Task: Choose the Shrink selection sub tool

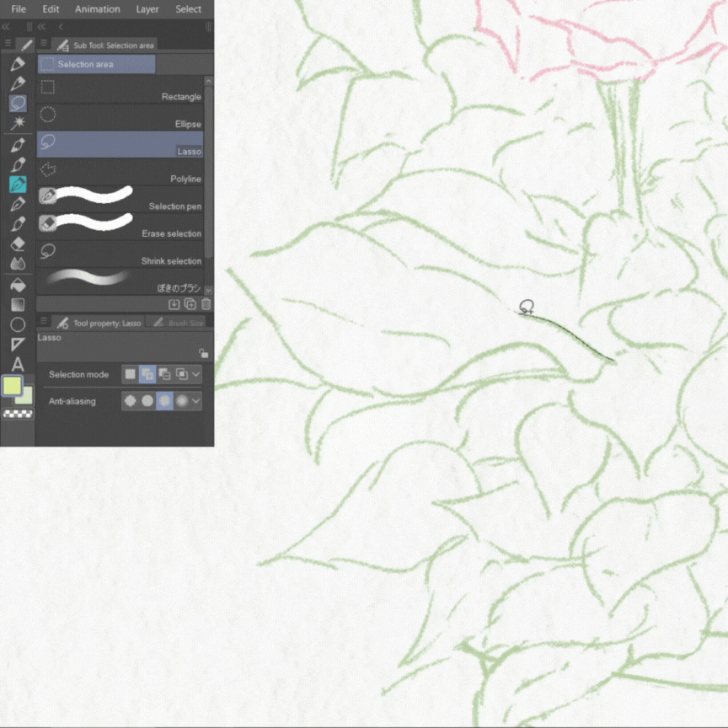Action: (120, 254)
